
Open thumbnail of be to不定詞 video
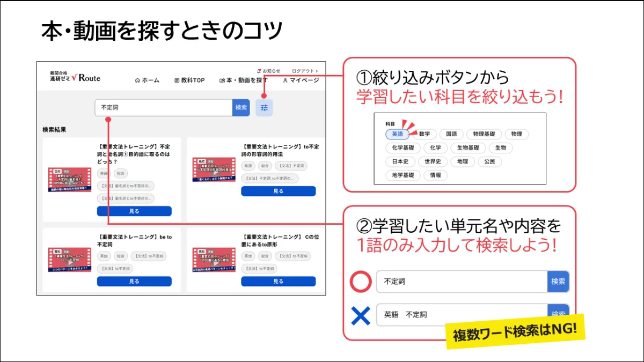coord(70,261)
